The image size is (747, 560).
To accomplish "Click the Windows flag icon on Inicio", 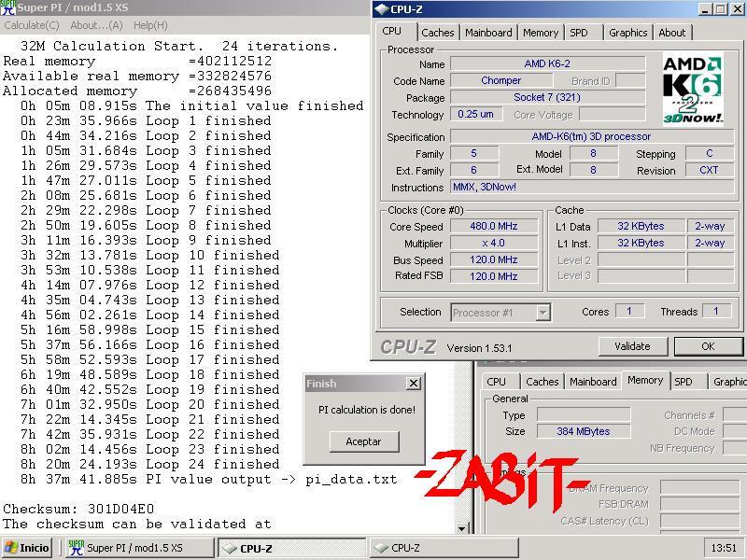I will pos(10,548).
